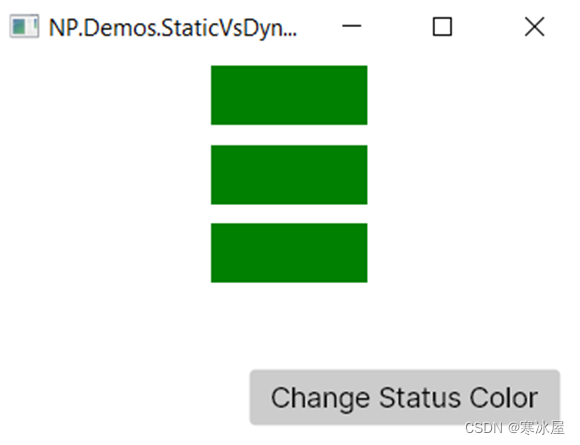Click the Change Status Color button

(x=405, y=397)
